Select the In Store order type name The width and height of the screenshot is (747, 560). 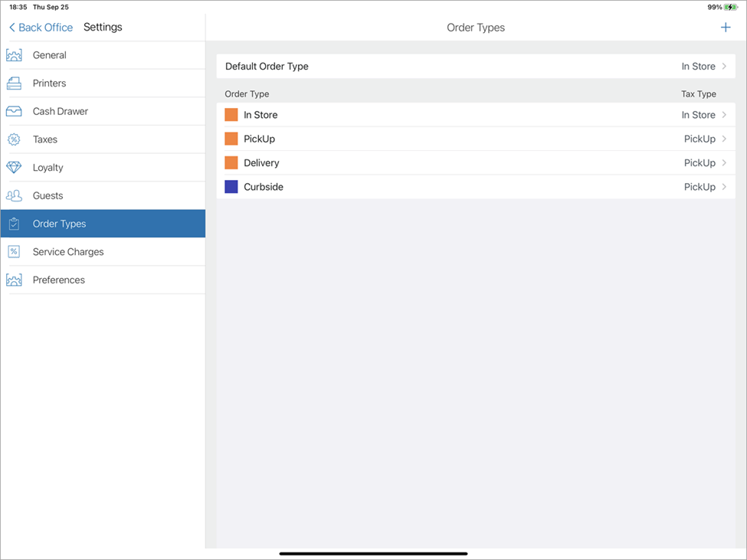260,115
